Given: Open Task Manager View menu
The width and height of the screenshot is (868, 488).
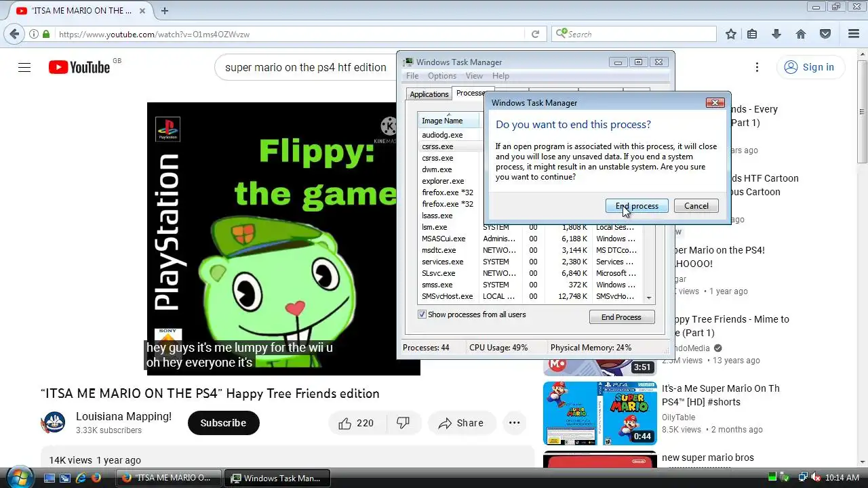Looking at the screenshot, I should pos(474,76).
